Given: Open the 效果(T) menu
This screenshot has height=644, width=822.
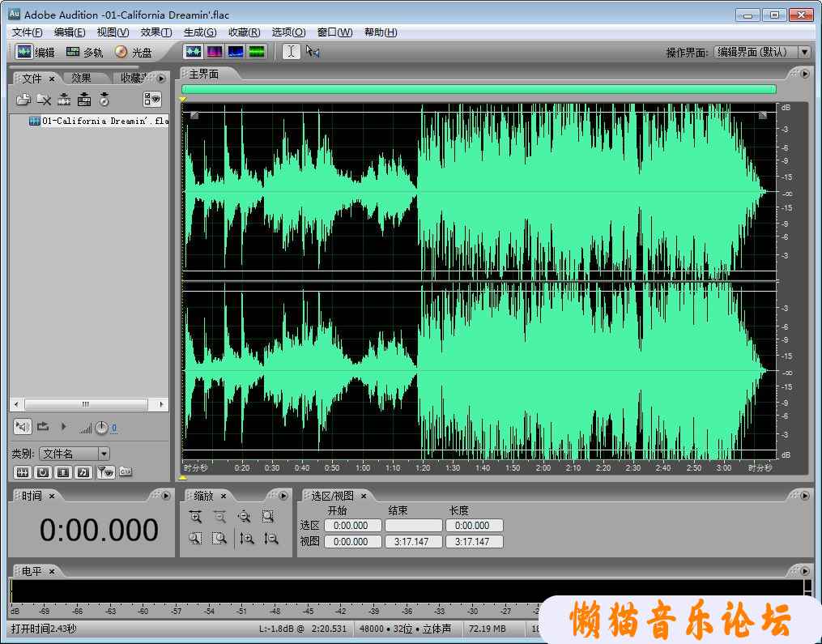Looking at the screenshot, I should click(x=156, y=32).
